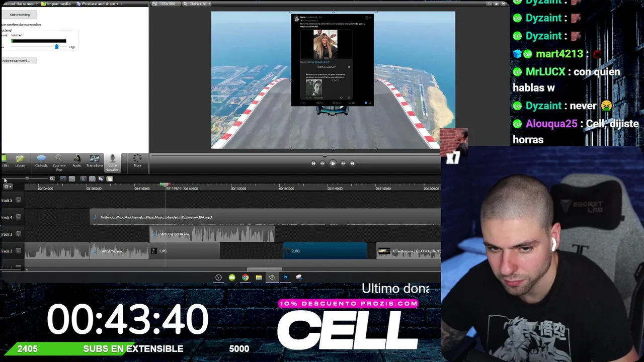
Task: Play the preview video
Action: (333, 163)
